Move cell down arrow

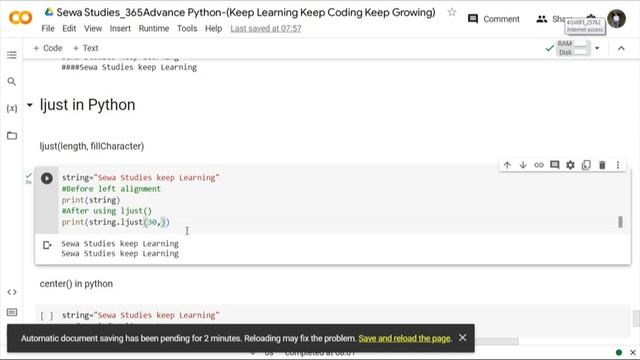(x=523, y=165)
